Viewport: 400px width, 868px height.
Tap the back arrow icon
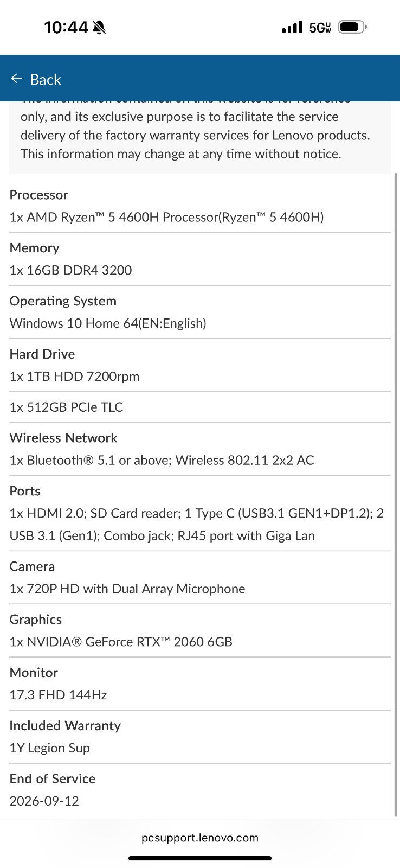click(16, 79)
